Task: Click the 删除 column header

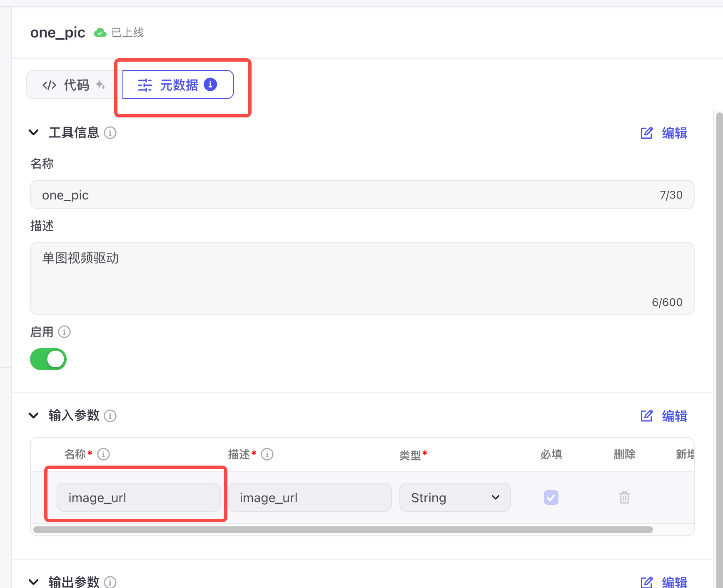Action: (624, 454)
